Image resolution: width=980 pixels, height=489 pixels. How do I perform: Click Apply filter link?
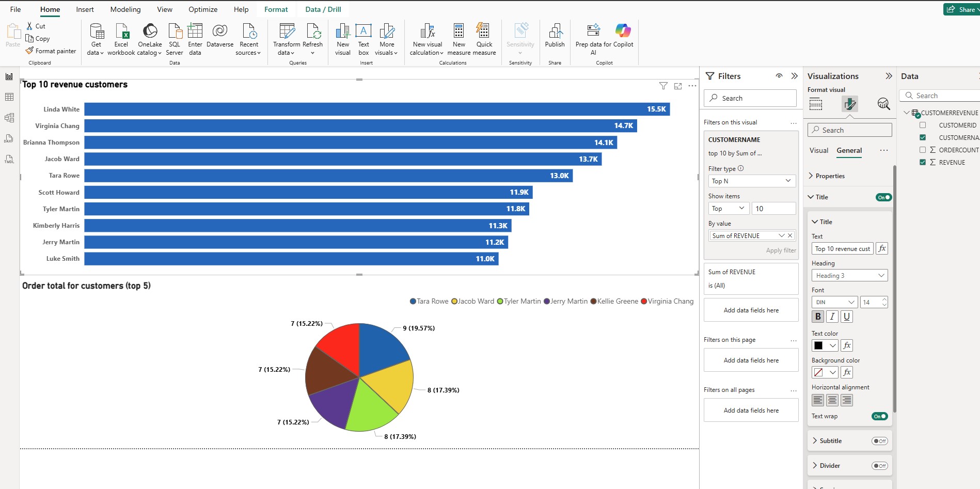point(781,250)
